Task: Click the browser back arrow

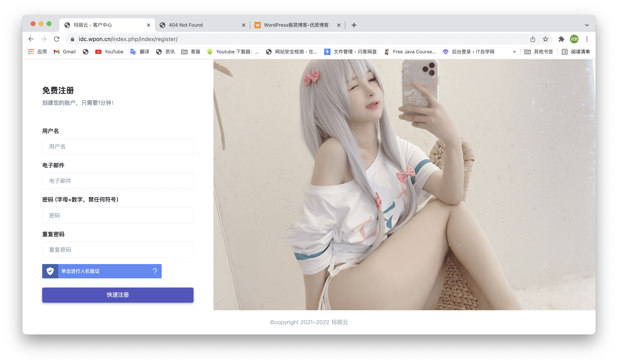Action: 31,39
